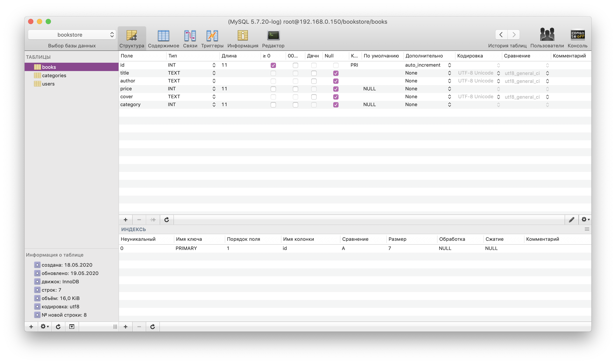616x364 pixels.
Task: Open auto_increment extra dropdown for id
Action: tap(449, 65)
